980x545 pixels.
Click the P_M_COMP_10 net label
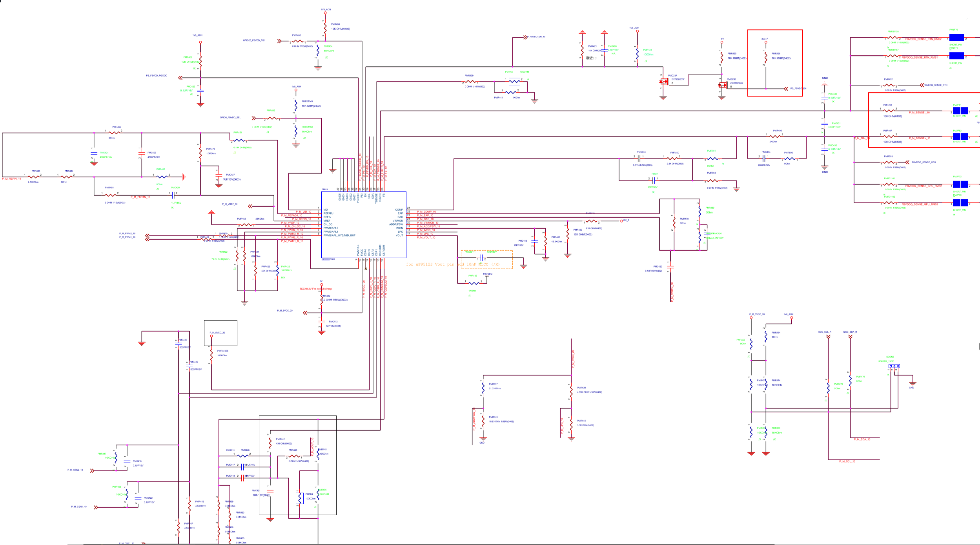click(426, 211)
